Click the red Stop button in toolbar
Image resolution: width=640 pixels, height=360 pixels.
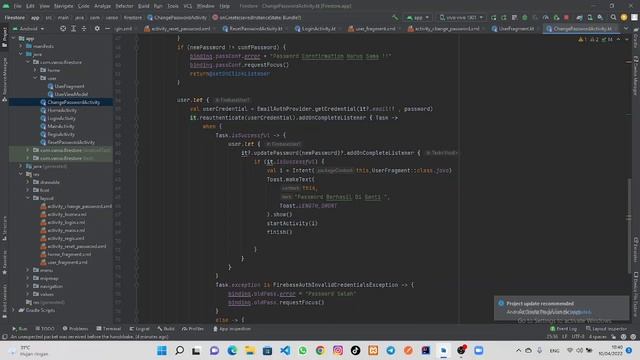pos(567,18)
